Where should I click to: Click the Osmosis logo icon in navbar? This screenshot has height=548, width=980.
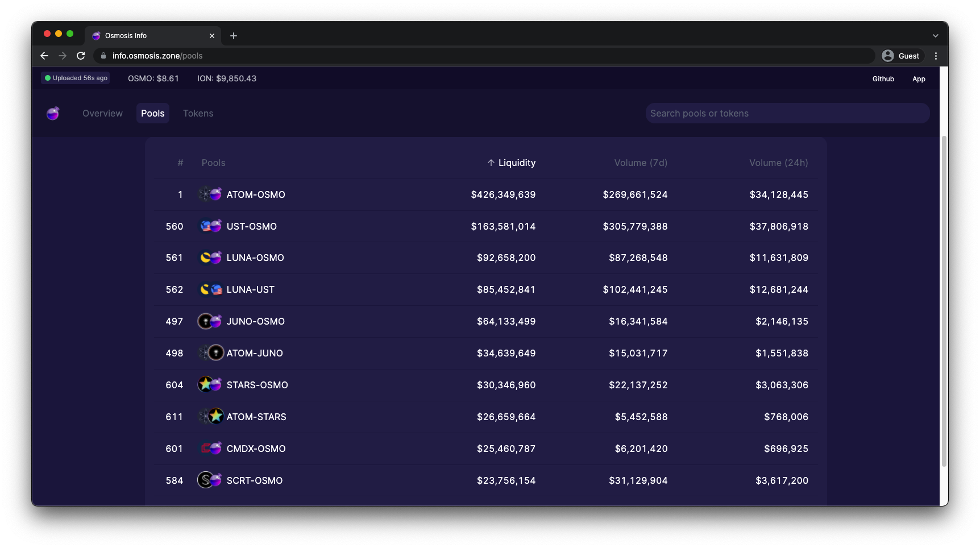(53, 114)
